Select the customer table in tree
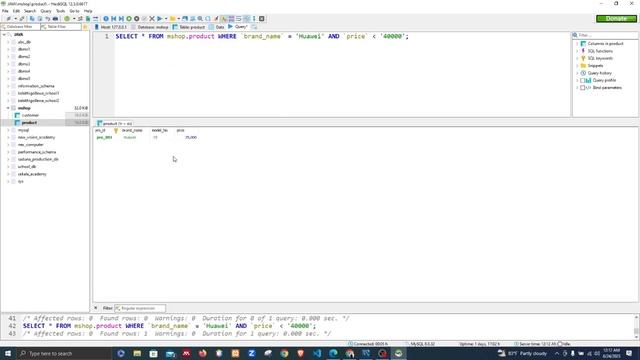 [30, 116]
